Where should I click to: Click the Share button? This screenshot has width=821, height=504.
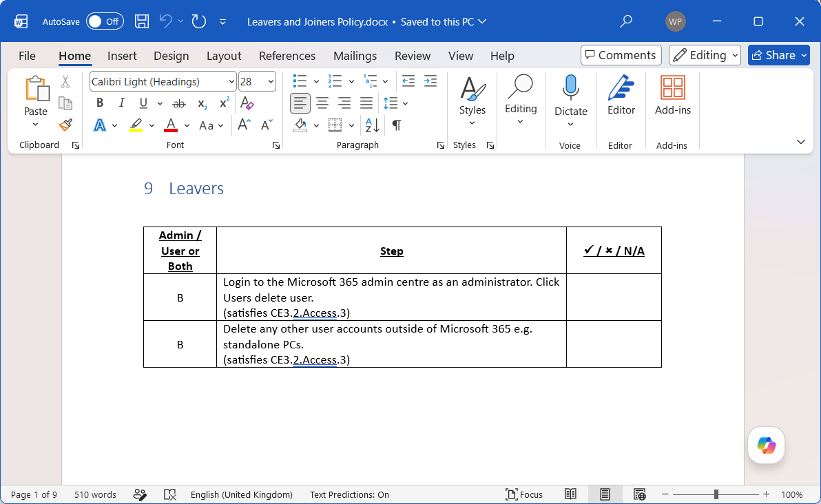pyautogui.click(x=773, y=55)
